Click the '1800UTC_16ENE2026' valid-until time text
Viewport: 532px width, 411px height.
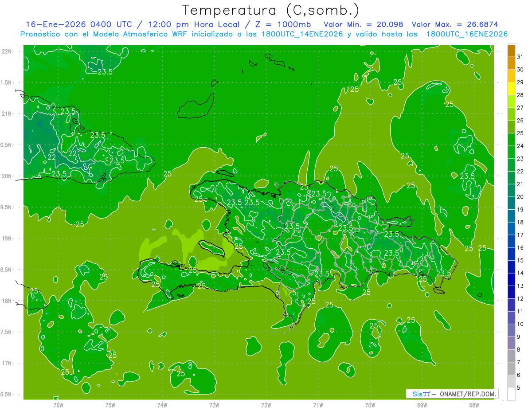click(x=467, y=34)
